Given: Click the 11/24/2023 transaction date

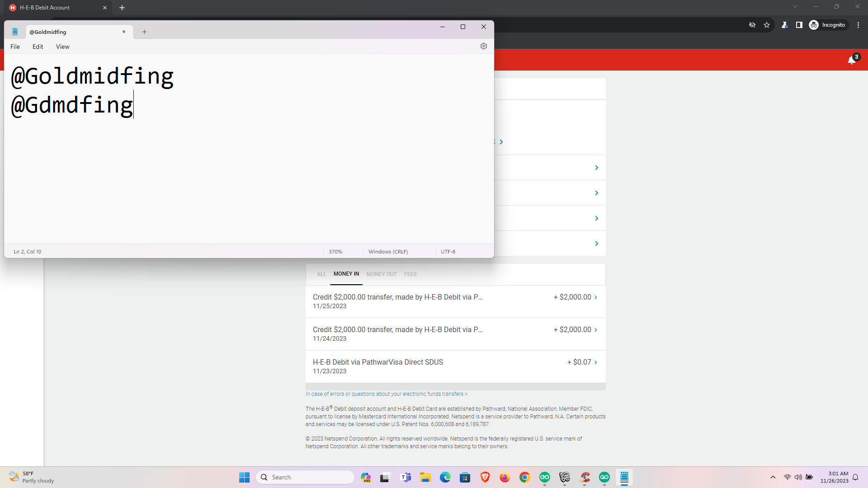Looking at the screenshot, I should [330, 338].
